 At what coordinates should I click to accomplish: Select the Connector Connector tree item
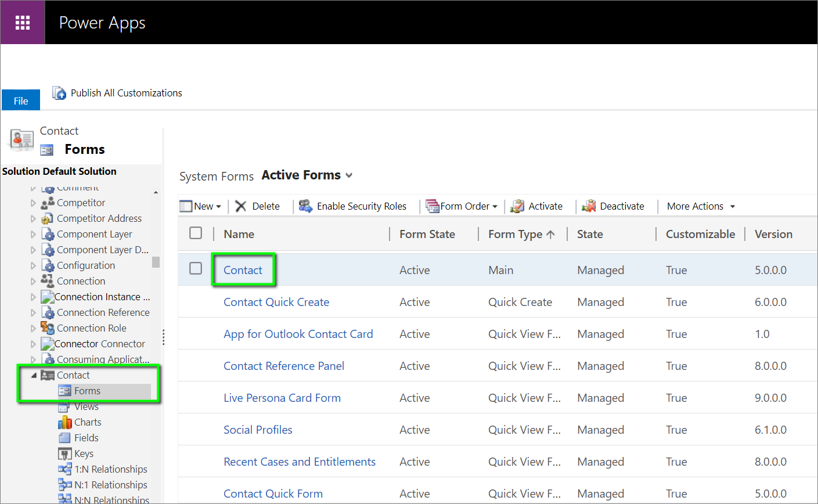tap(100, 344)
